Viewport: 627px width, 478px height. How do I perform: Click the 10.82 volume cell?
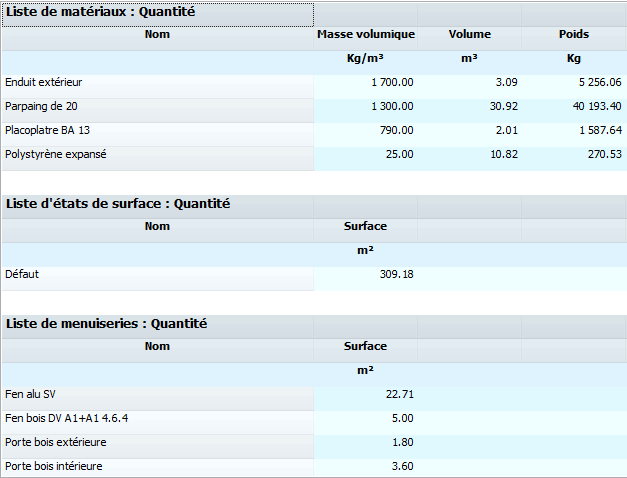[x=469, y=158]
